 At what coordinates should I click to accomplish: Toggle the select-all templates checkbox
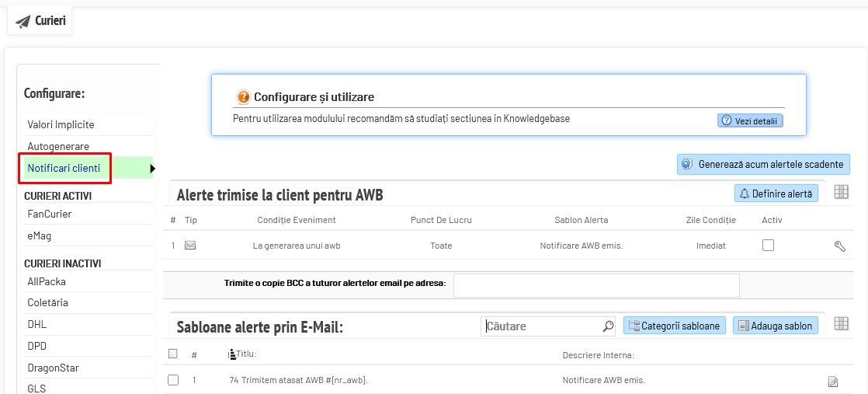[x=173, y=354]
